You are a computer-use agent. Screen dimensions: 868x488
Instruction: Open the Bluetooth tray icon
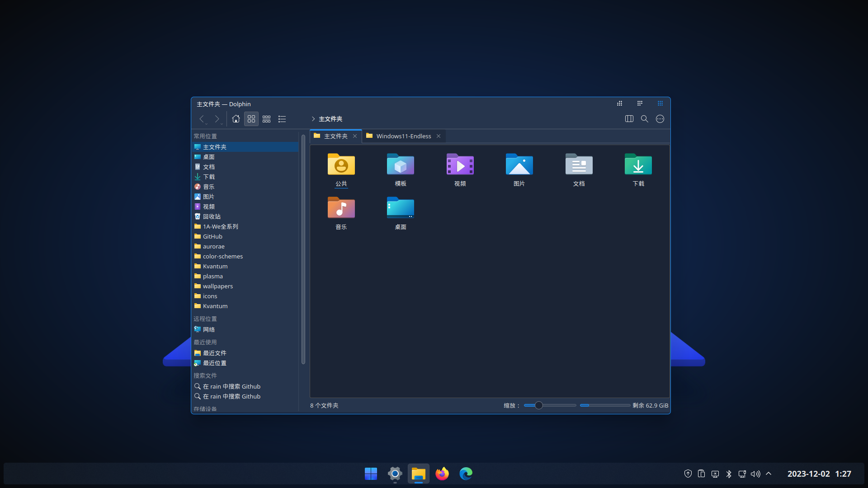tap(729, 474)
